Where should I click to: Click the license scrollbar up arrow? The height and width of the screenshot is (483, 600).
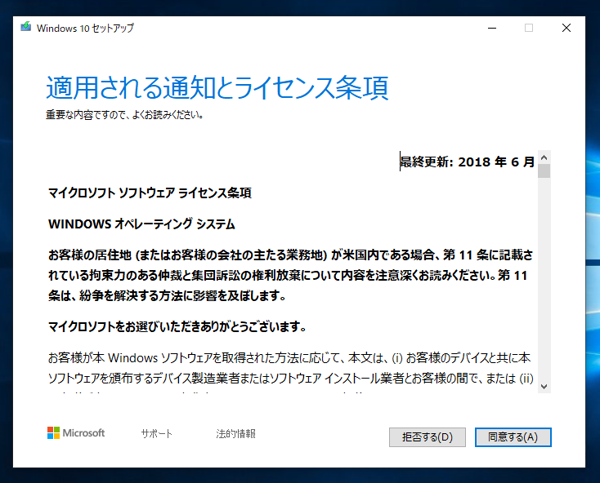pos(544,157)
